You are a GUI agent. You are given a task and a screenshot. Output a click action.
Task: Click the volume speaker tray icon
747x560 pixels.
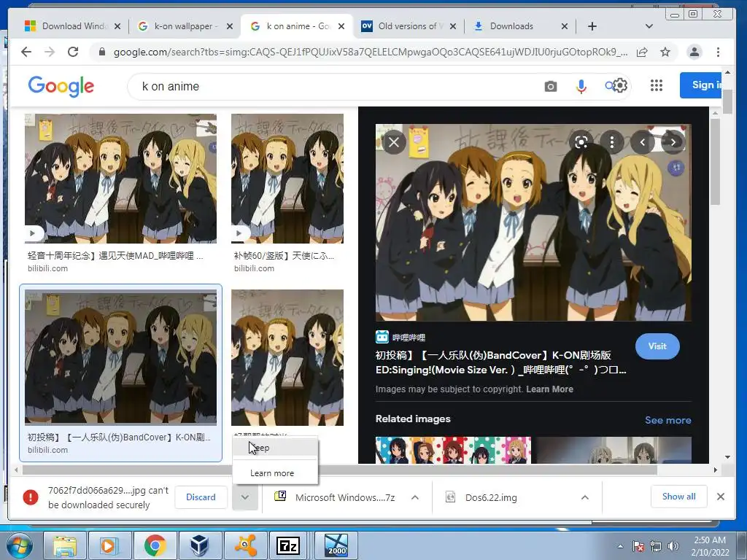pyautogui.click(x=673, y=546)
